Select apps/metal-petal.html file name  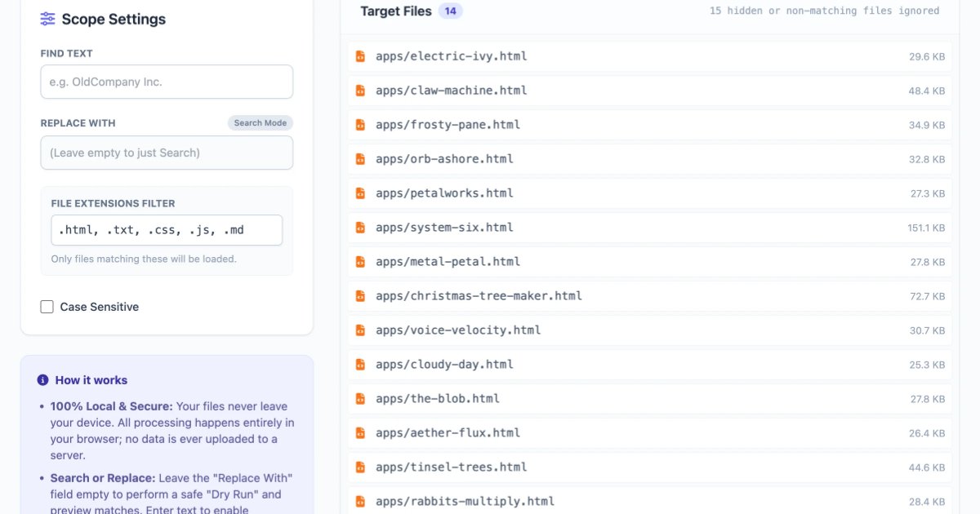[448, 262]
